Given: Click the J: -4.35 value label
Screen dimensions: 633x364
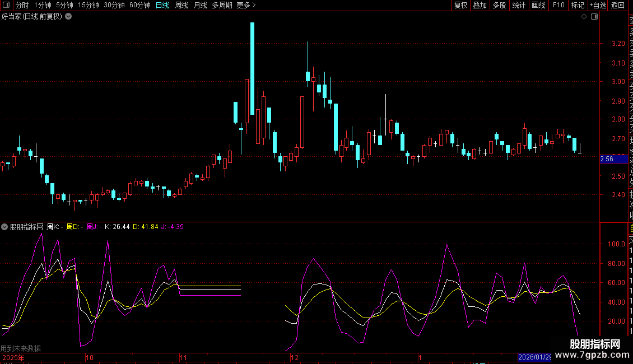Looking at the screenshot, I should coord(173,227).
